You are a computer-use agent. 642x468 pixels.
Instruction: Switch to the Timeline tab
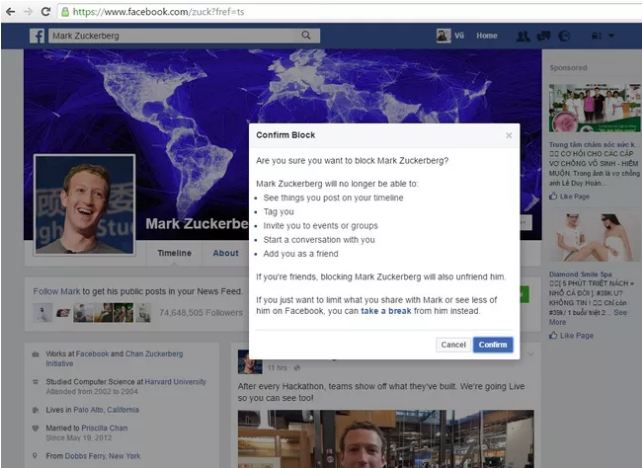click(174, 253)
